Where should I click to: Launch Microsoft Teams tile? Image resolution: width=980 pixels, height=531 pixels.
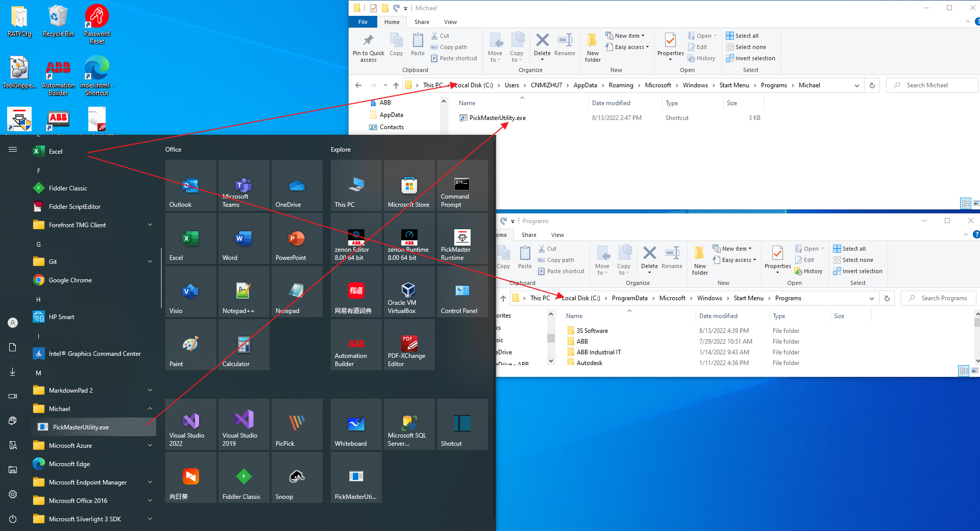(243, 185)
